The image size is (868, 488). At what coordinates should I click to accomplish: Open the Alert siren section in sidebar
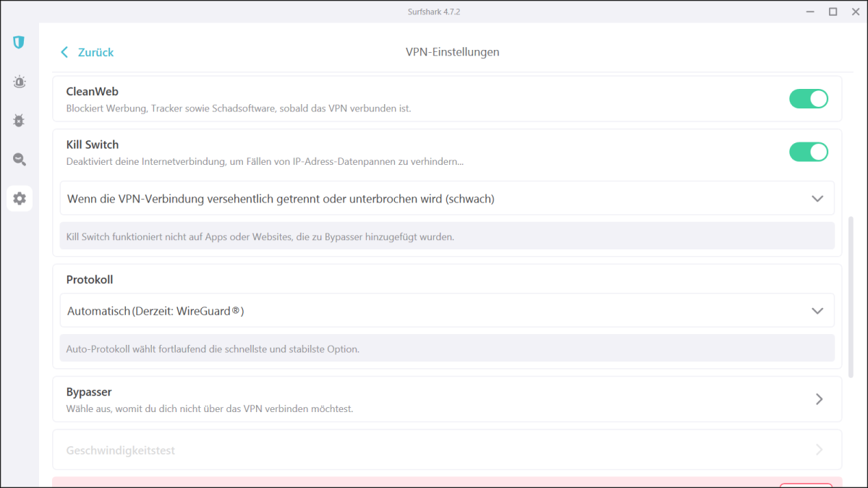(19, 82)
